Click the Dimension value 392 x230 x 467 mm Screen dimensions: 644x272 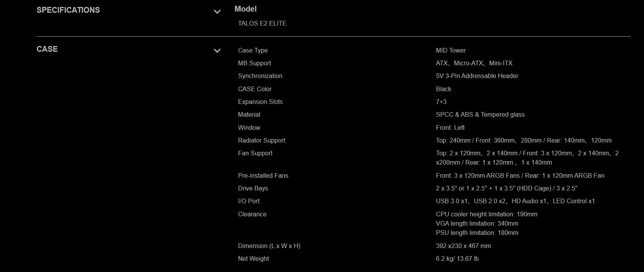pyautogui.click(x=463, y=246)
